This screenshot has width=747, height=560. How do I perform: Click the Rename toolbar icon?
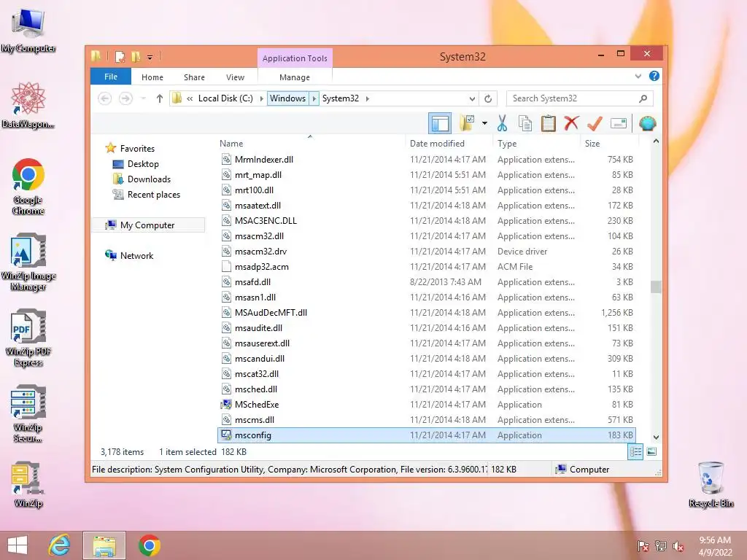(x=619, y=123)
